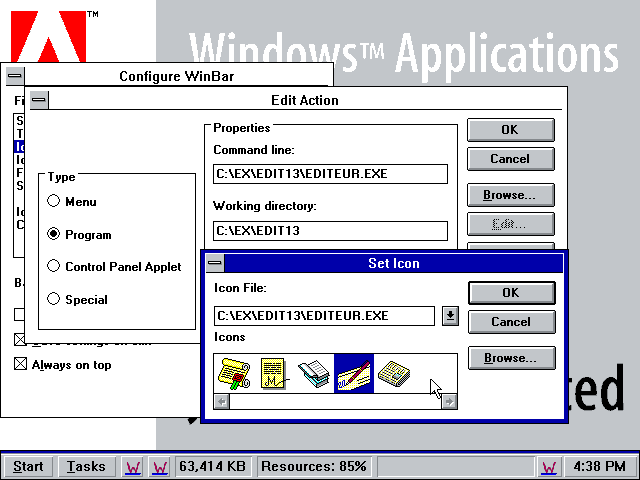This screenshot has height=480, width=640.
Task: Choose the yellow newspaper icon
Action: tap(394, 373)
